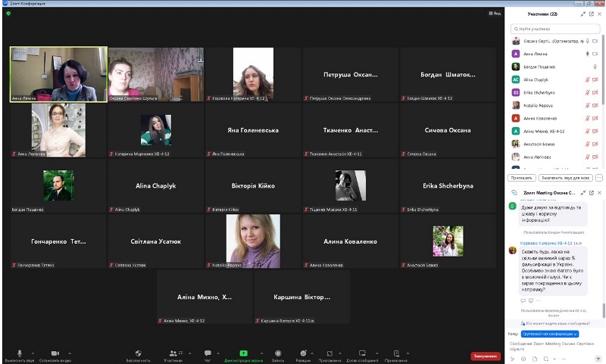
Task: Open the Участники participants icon in toolbar
Action: click(172, 354)
